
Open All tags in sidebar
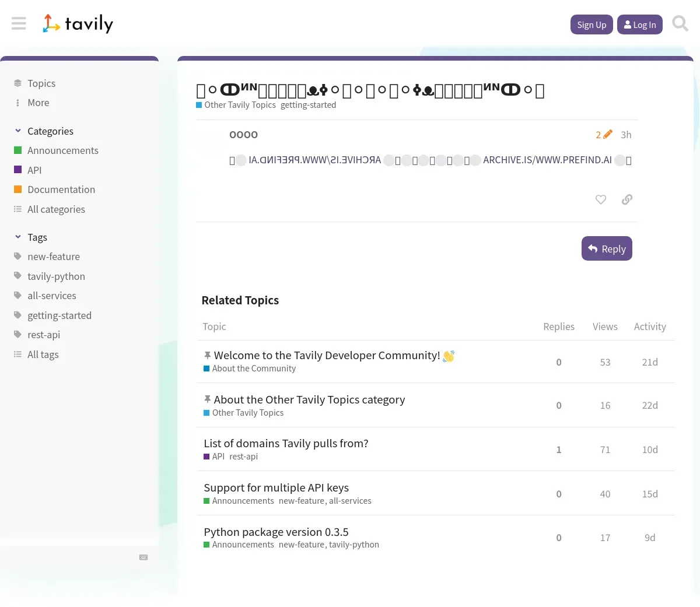[x=43, y=355]
